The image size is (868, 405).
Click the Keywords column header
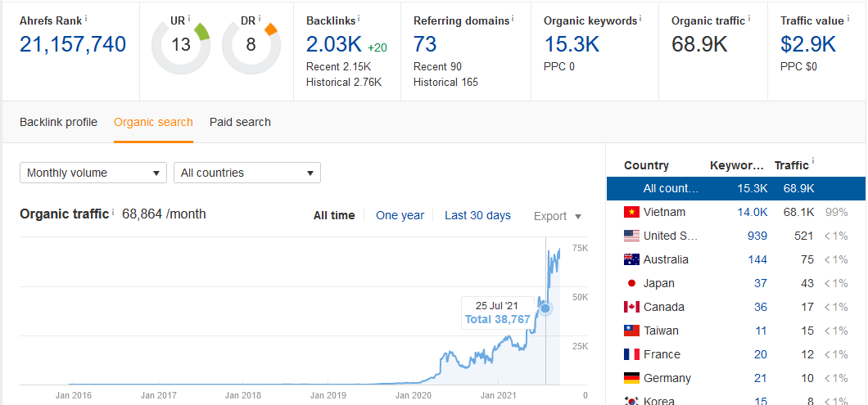tap(737, 165)
